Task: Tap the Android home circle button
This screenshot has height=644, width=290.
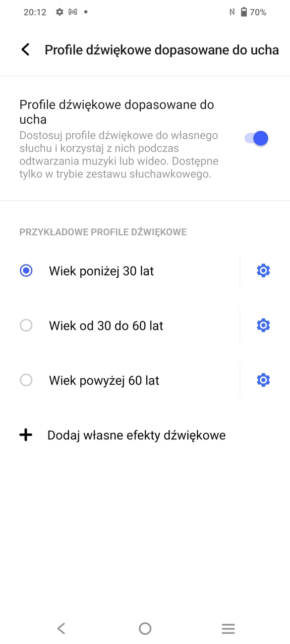Action: (x=145, y=629)
